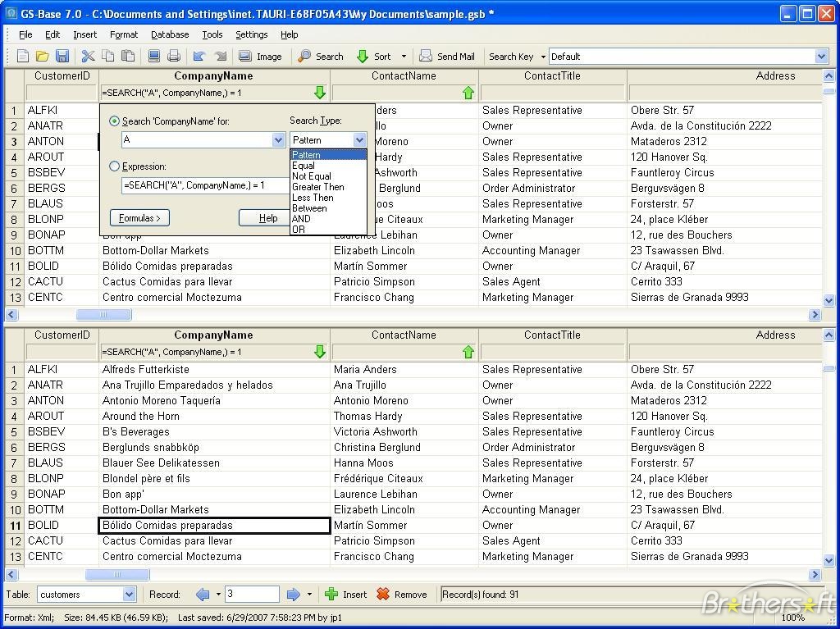This screenshot has width=840, height=629.
Task: Choose Between in Search Type list
Action: point(328,208)
